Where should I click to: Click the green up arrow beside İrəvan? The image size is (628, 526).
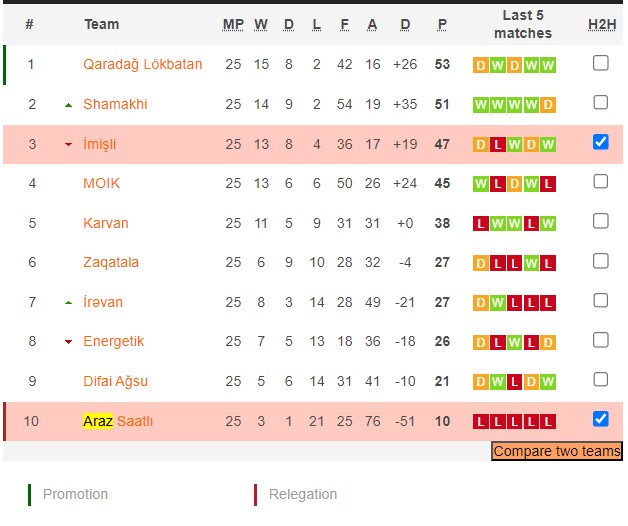pyautogui.click(x=68, y=302)
